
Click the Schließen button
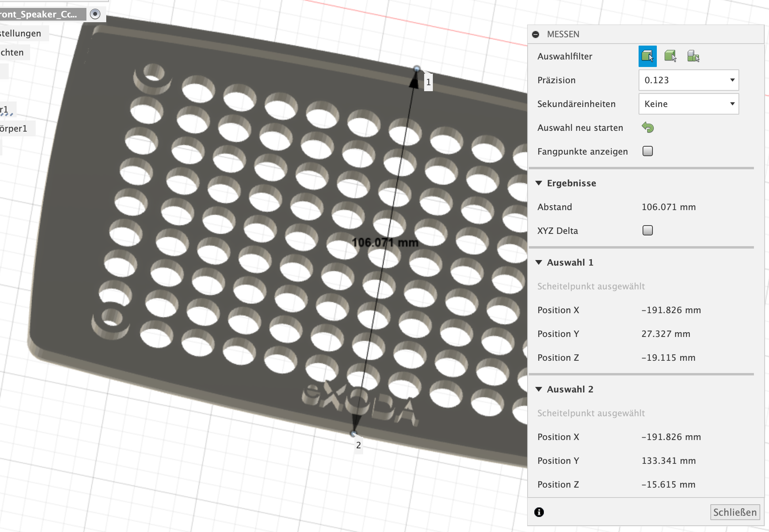coord(735,512)
